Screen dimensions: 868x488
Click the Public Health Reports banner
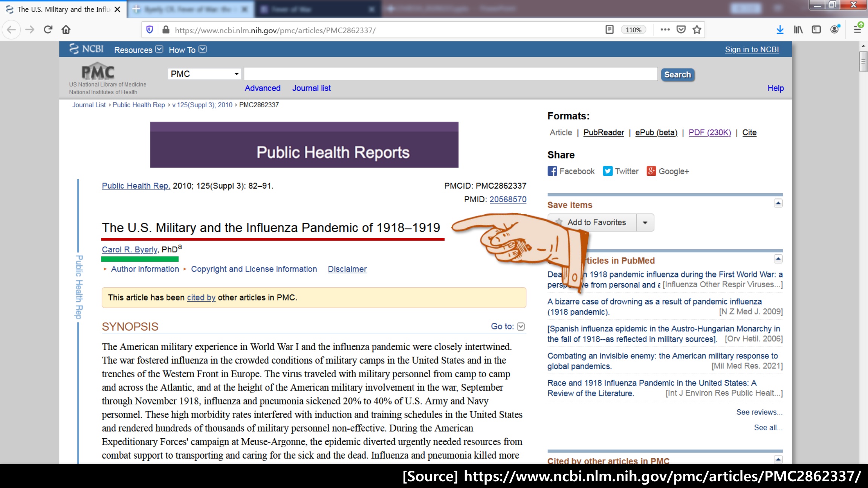(x=304, y=145)
